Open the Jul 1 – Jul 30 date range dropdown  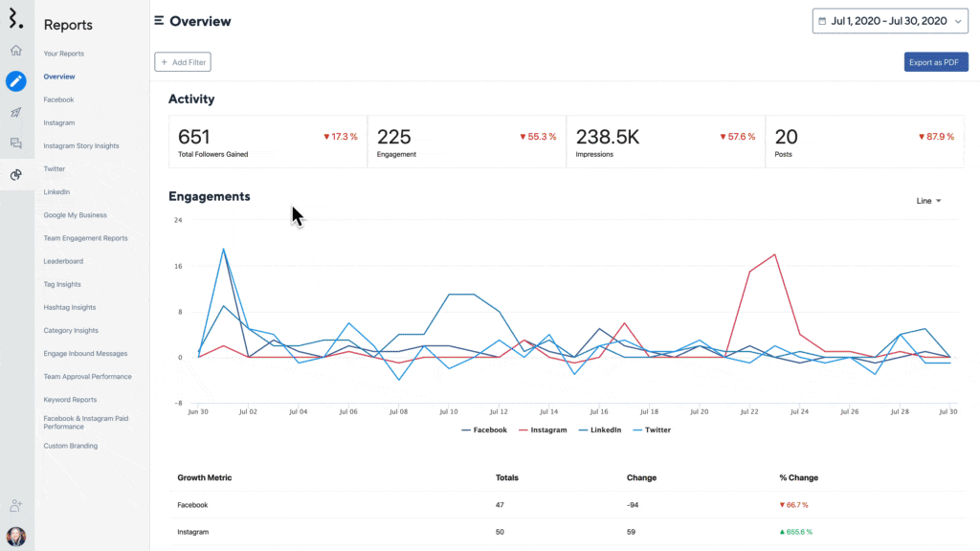point(890,20)
